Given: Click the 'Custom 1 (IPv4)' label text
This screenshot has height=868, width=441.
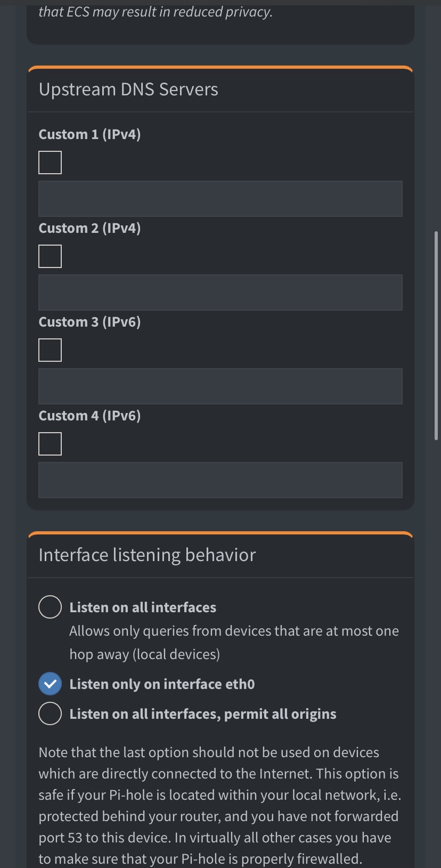Looking at the screenshot, I should pyautogui.click(x=89, y=134).
